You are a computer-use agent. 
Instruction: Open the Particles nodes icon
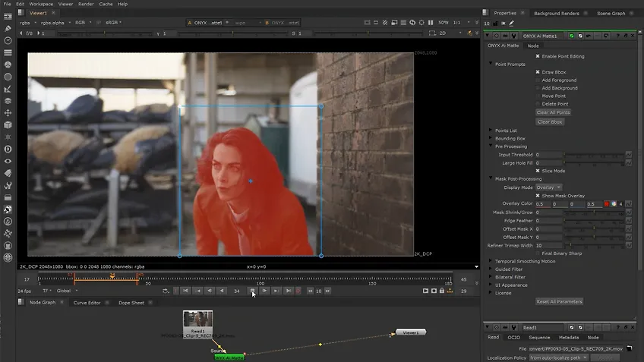click(x=8, y=137)
